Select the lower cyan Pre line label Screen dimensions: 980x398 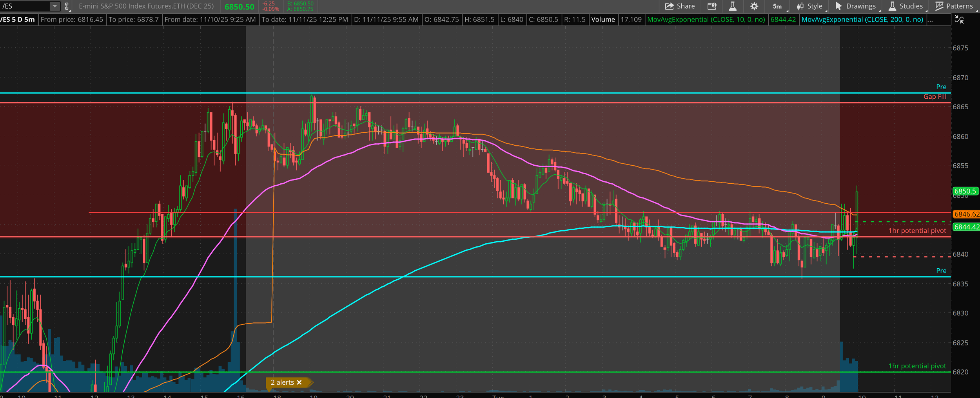point(941,271)
